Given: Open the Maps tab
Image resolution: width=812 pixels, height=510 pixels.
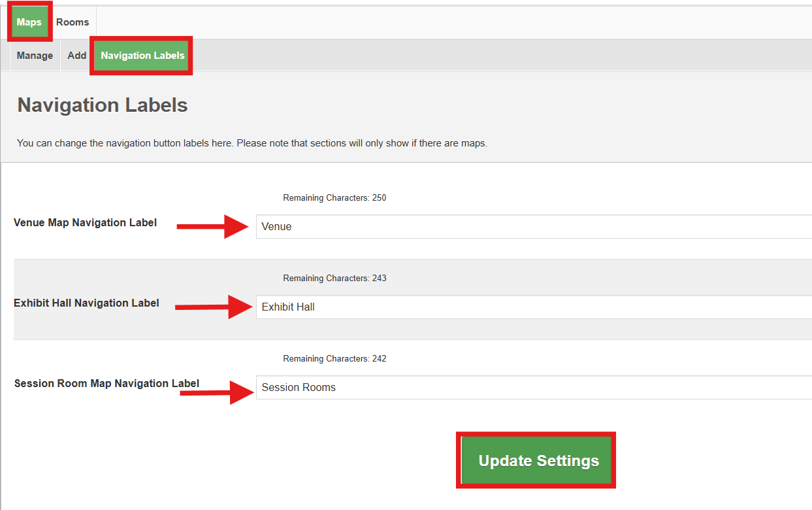Looking at the screenshot, I should (x=29, y=22).
